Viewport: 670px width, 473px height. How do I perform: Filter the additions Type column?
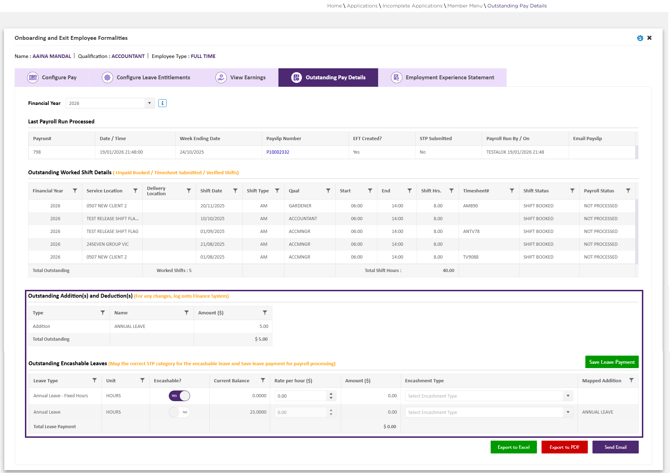click(x=103, y=313)
